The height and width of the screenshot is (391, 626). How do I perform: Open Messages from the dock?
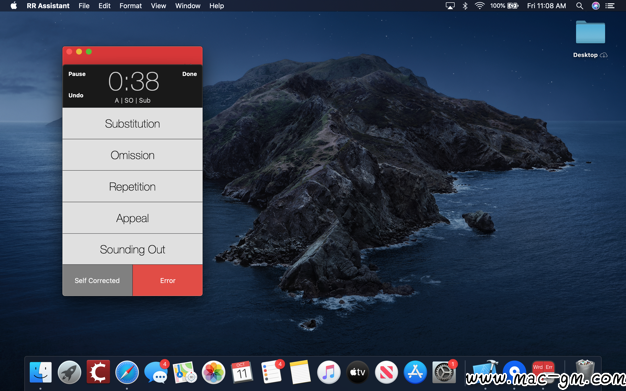pyautogui.click(x=156, y=372)
